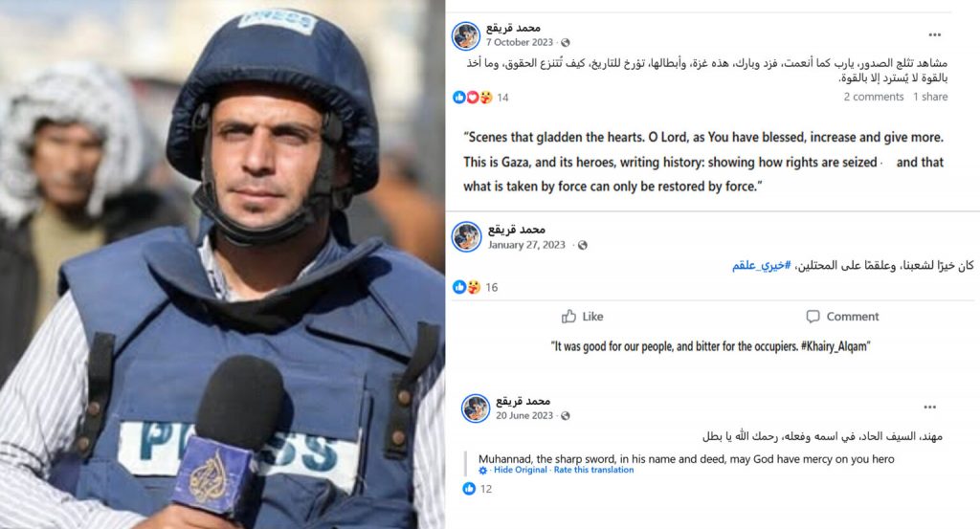Screen dimensions: 980x529
Task: Open the 2 comments link
Action: point(873,97)
